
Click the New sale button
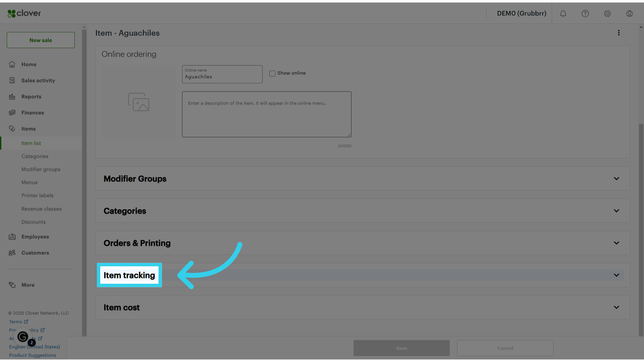[x=41, y=40]
